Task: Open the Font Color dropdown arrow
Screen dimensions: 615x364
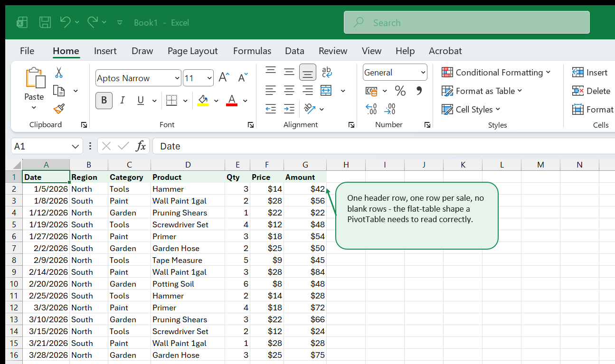Action: [245, 101]
